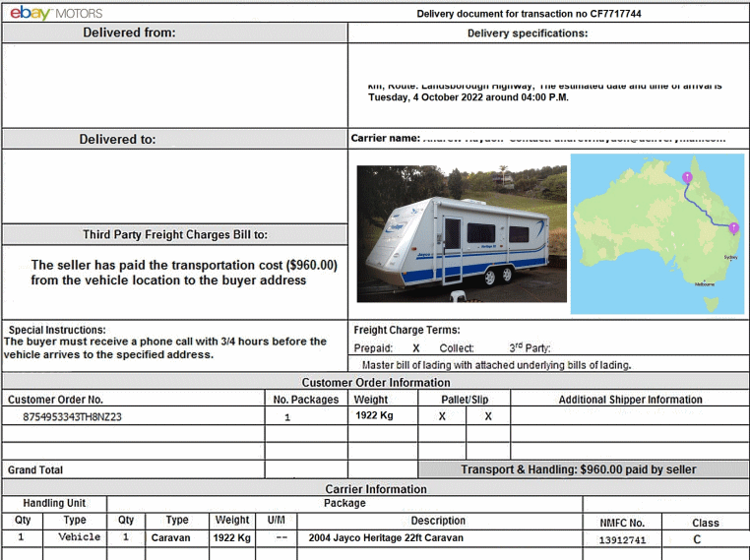Click the 'Delivered to:' heading
This screenshot has height=560, width=750.
tap(117, 139)
